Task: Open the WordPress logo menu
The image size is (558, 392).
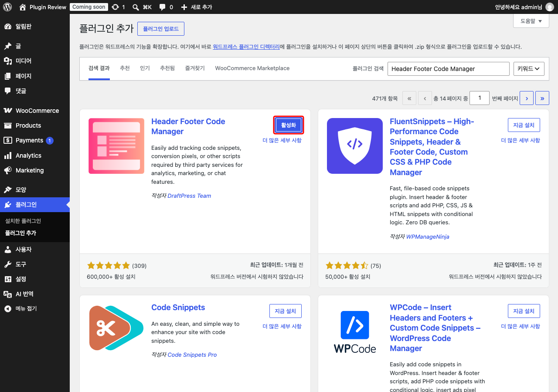Action: tap(7, 7)
